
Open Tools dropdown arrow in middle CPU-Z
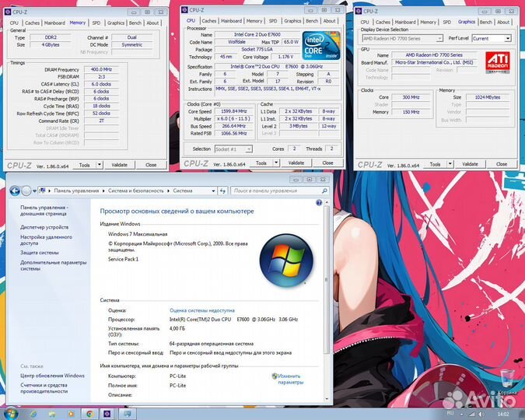[x=276, y=163]
